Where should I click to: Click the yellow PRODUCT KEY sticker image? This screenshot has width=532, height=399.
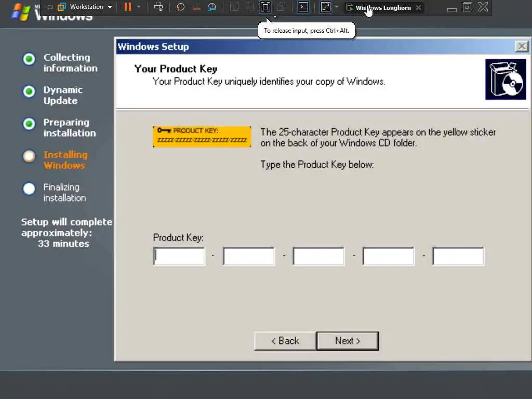(202, 137)
